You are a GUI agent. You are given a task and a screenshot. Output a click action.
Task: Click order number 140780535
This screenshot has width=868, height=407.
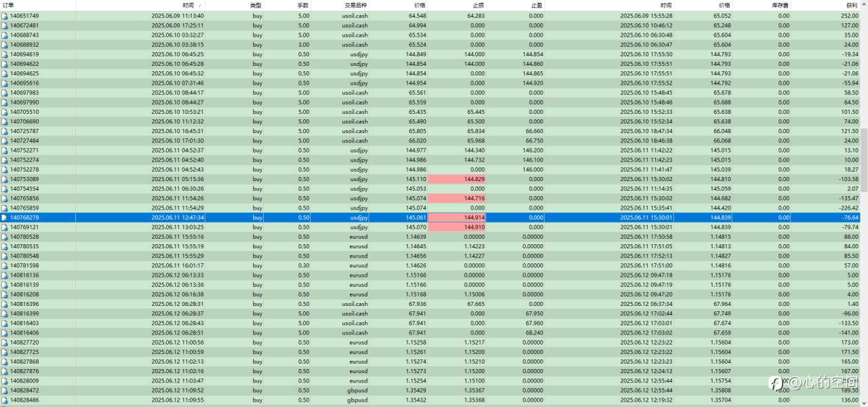pyautogui.click(x=24, y=246)
